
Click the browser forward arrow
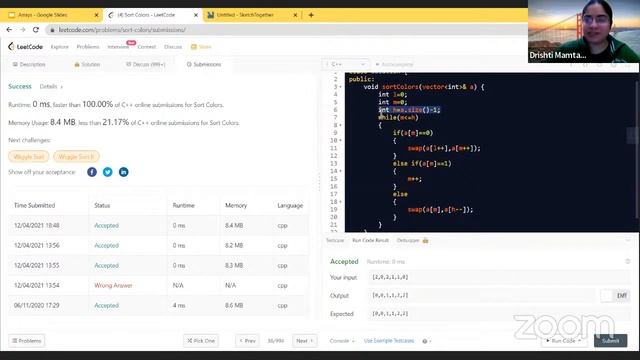[22, 30]
